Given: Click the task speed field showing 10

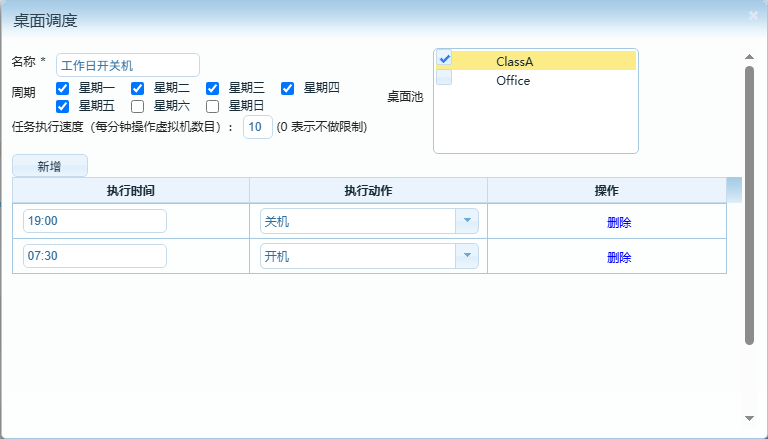Looking at the screenshot, I should click(258, 127).
